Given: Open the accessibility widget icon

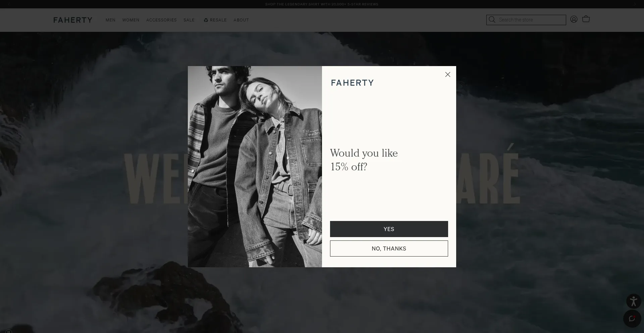Looking at the screenshot, I should pos(633,301).
